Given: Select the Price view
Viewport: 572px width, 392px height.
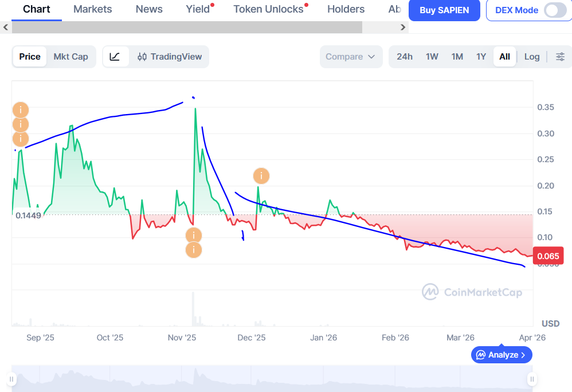Looking at the screenshot, I should pyautogui.click(x=30, y=57).
